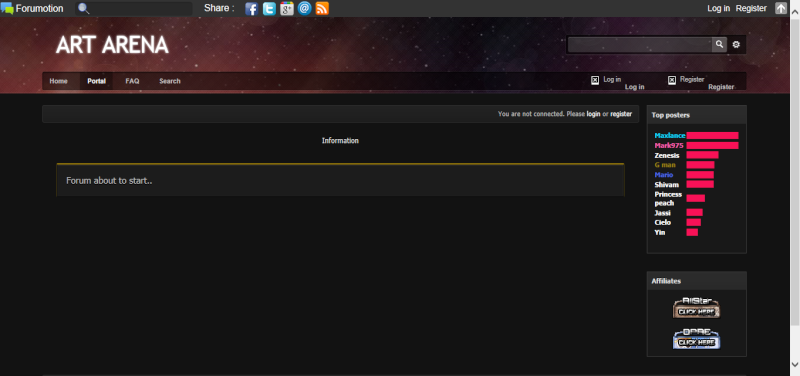This screenshot has height=376, width=800.
Task: Share the forum on Twitter
Action: 269,8
